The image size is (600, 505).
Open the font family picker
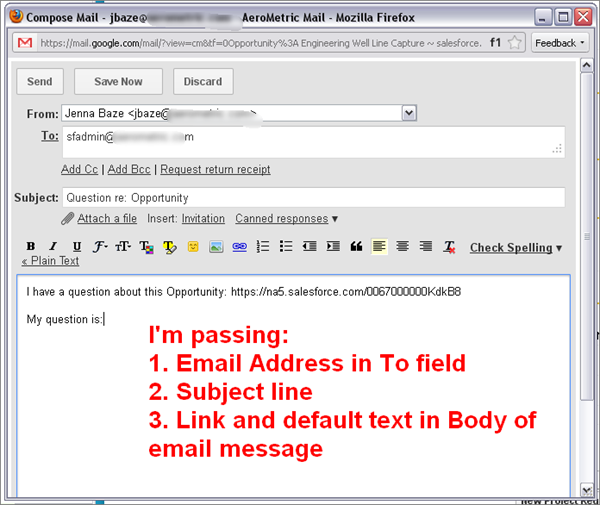point(100,247)
